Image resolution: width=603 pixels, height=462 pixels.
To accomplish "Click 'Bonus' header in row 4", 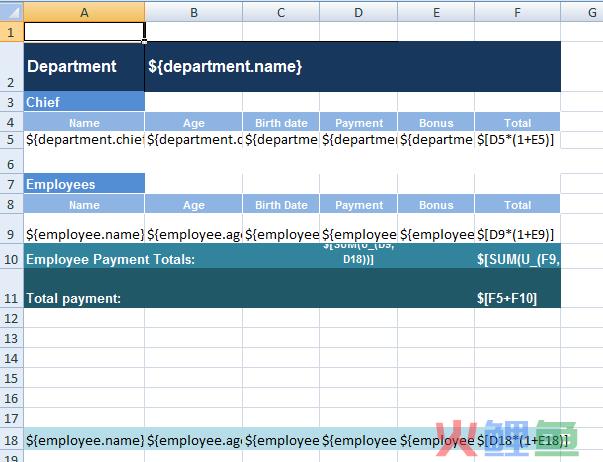I will [436, 122].
